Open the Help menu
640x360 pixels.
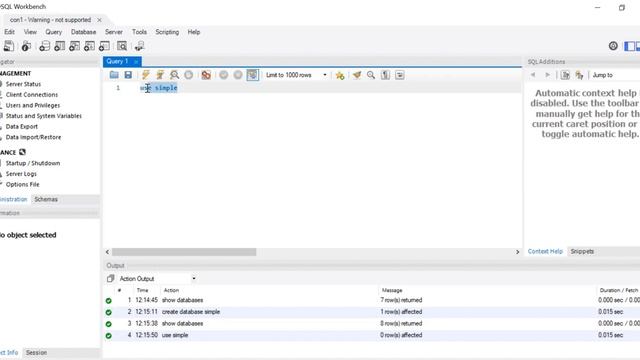click(194, 32)
